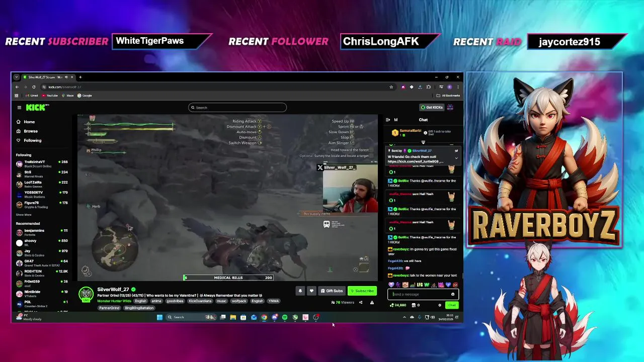Screen dimensions: 644x362
Task: Open Chrome profile avatar
Action: coord(449,86)
